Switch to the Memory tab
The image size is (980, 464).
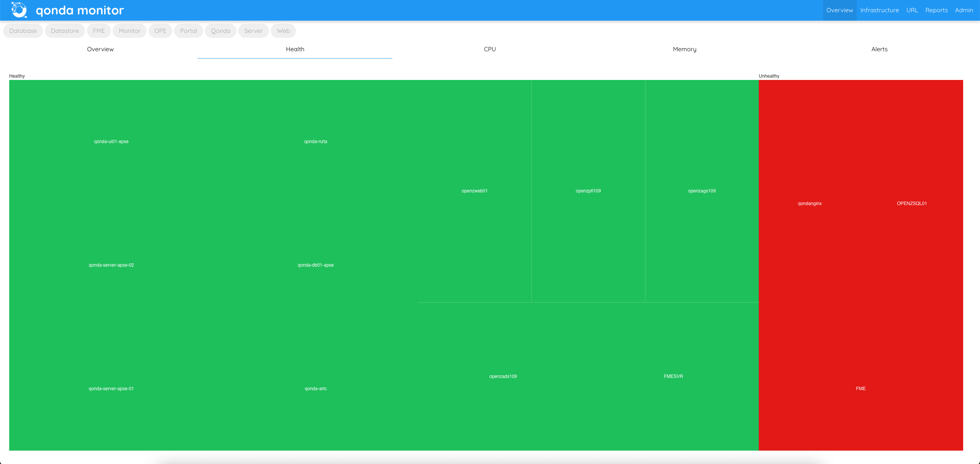coord(684,49)
